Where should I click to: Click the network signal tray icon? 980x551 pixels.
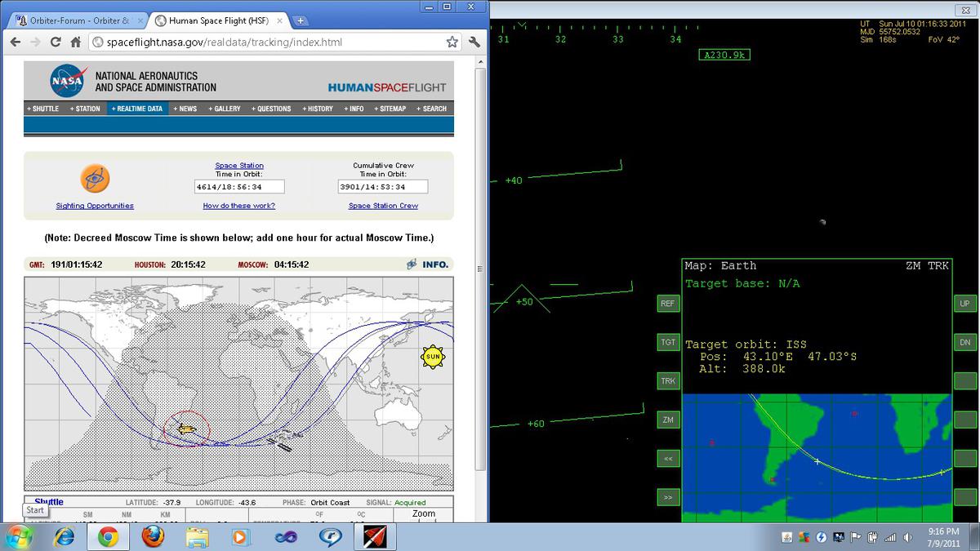[890, 537]
